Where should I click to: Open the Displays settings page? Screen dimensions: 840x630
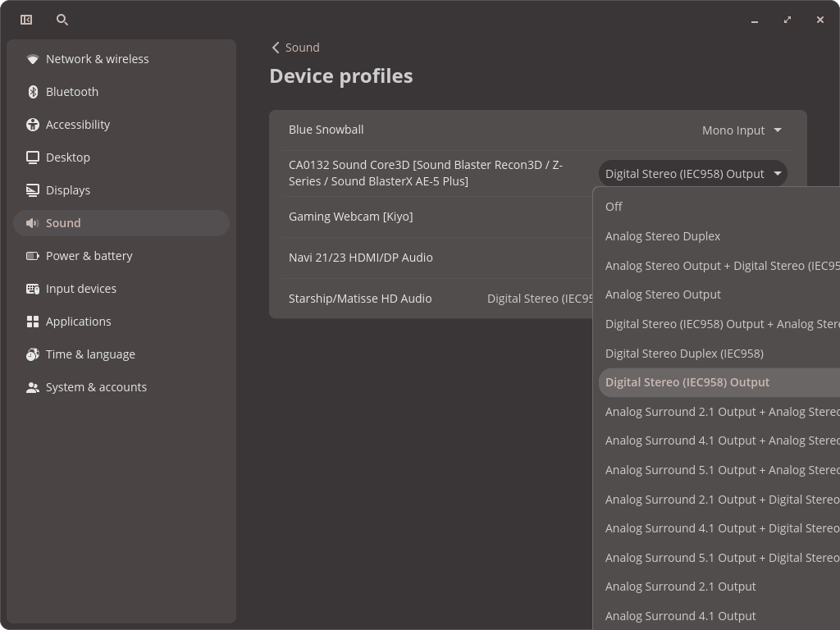pos(68,190)
